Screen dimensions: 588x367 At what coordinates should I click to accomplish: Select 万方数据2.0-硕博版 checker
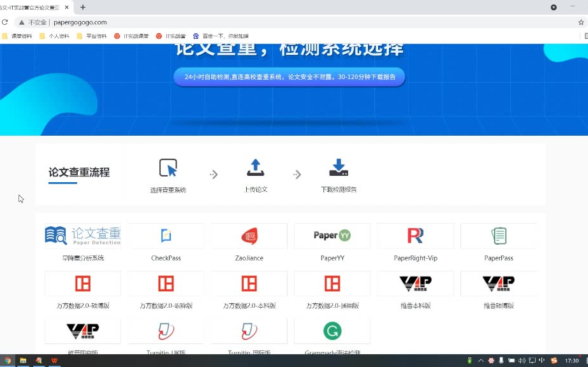[x=82, y=283]
